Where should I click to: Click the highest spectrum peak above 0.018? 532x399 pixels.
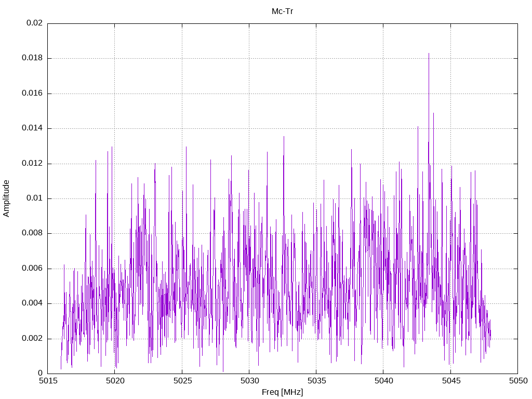[x=429, y=54]
